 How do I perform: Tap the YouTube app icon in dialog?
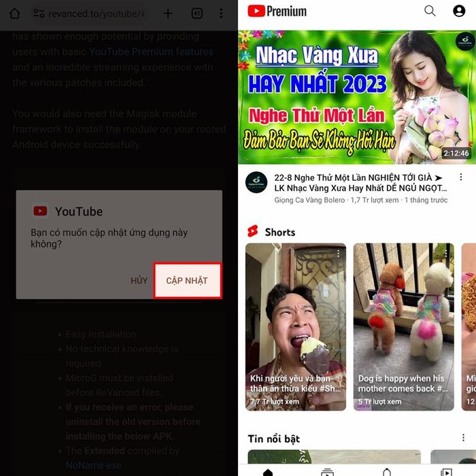tap(40, 211)
